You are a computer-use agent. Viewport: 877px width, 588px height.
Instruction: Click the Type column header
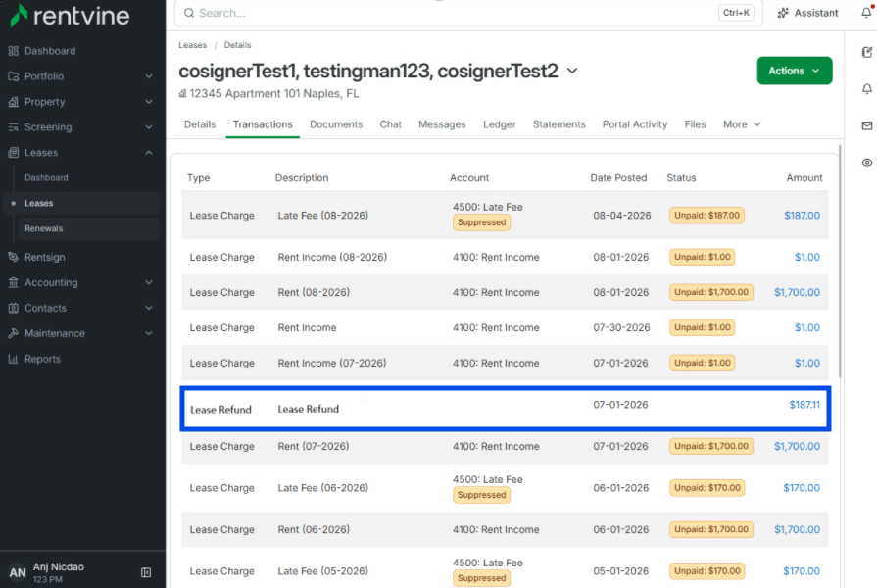click(x=199, y=178)
